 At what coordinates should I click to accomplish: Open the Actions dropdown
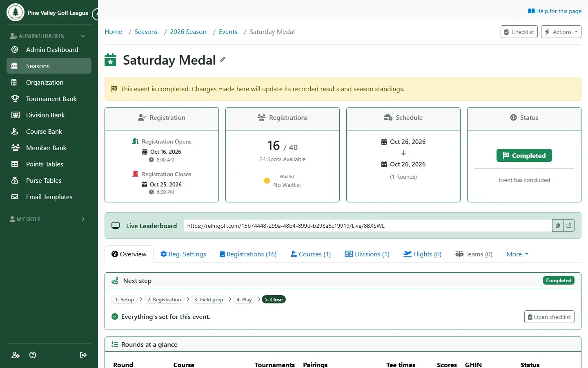561,32
